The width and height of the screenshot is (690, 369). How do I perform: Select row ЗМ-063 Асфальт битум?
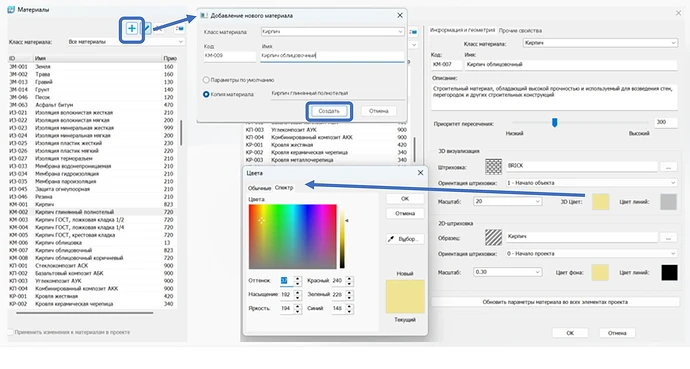[x=92, y=105]
